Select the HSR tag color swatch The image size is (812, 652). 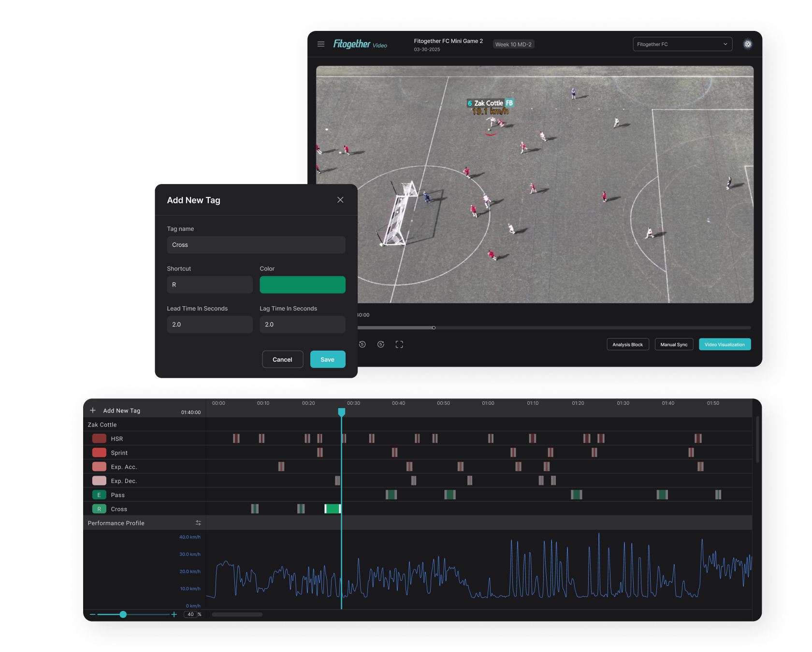(99, 439)
